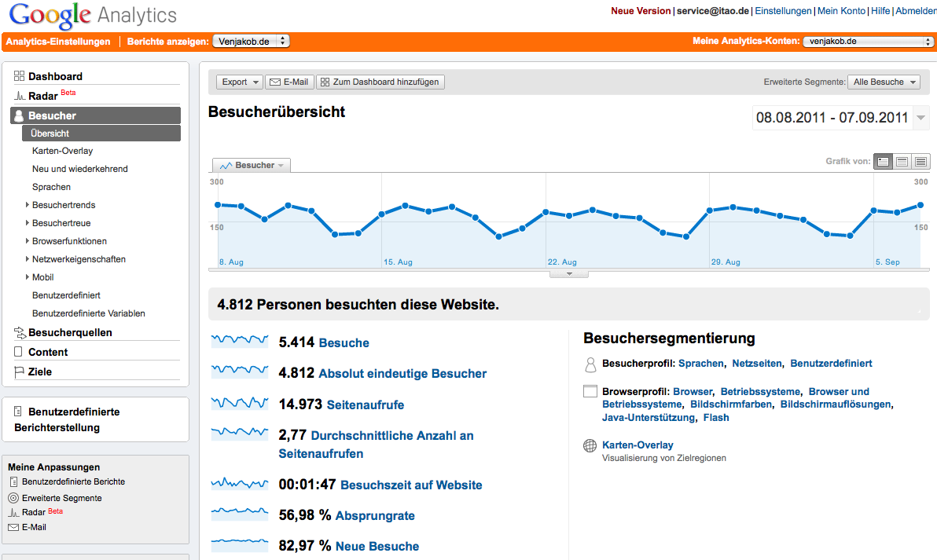Click the Browserprofil window icon

590,392
